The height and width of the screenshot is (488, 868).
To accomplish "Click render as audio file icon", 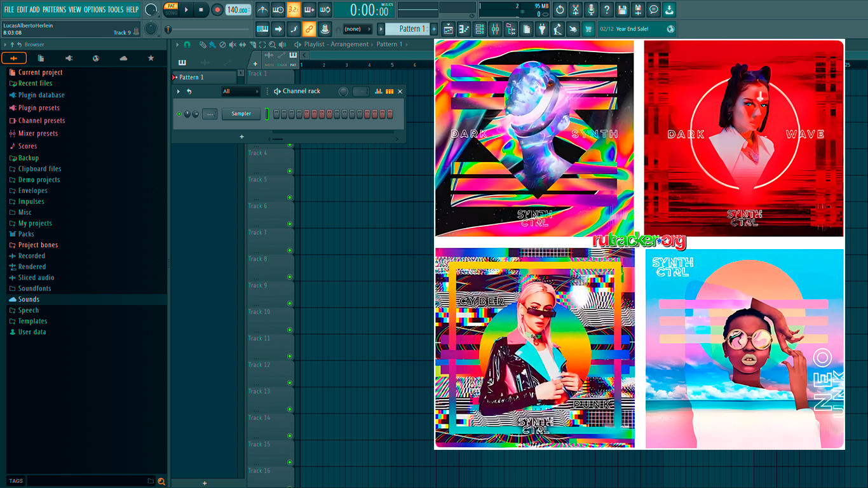I will point(638,10).
